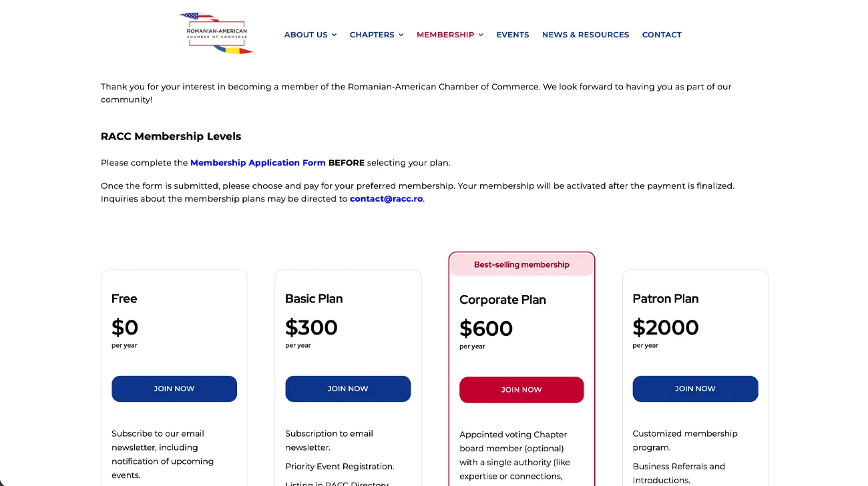Join now under the Patron Plan
The width and height of the screenshot is (868, 486).
point(695,389)
